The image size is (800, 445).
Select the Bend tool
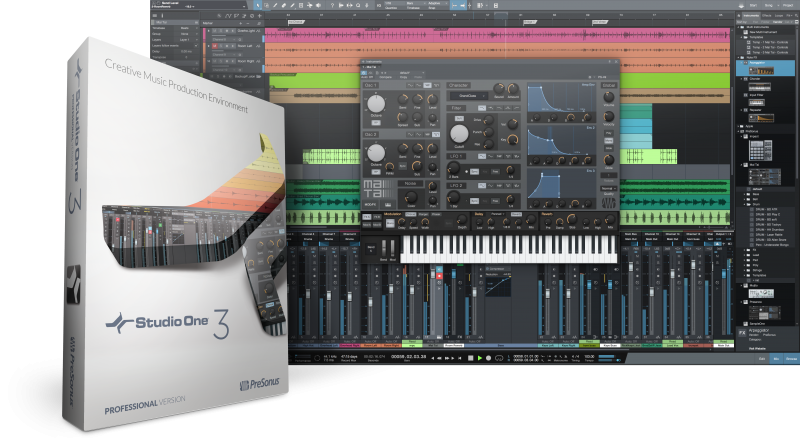(x=310, y=6)
